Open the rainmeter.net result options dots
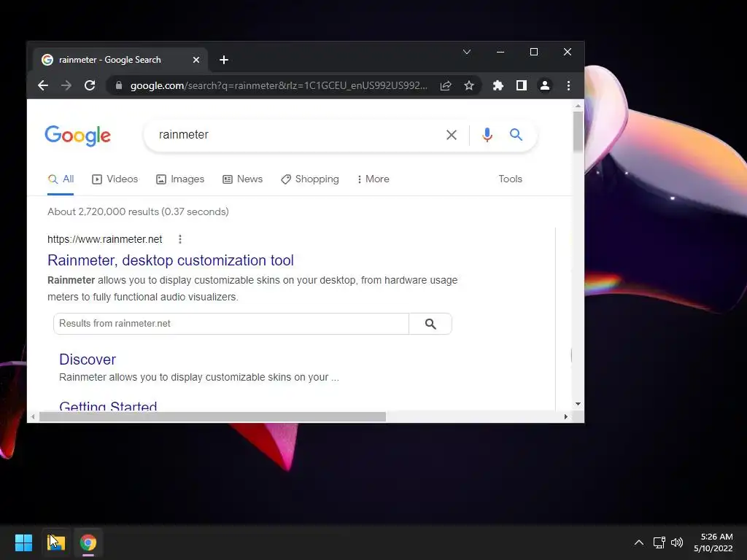Image resolution: width=747 pixels, height=560 pixels. click(180, 239)
